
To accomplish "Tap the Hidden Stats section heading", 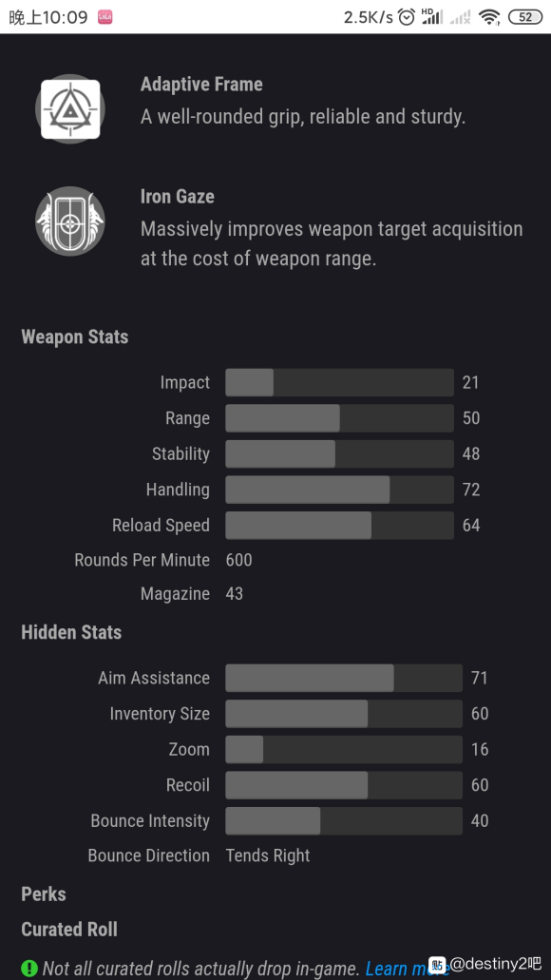I will pos(71,632).
